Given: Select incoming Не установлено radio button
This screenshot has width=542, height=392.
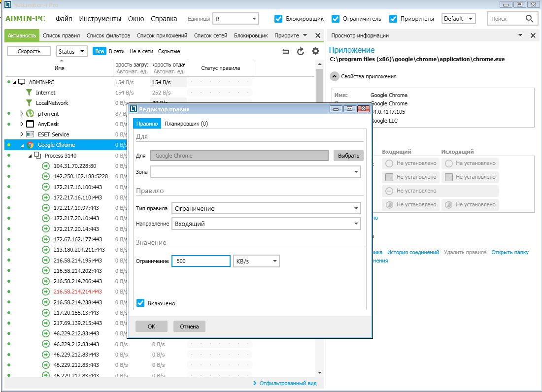Looking at the screenshot, I should coord(389,163).
